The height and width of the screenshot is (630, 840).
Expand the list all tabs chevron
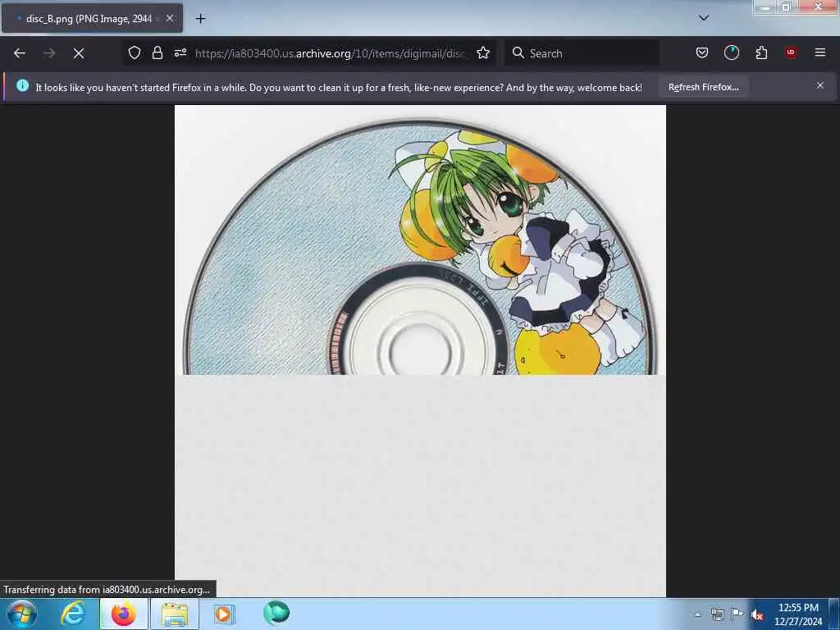[x=704, y=18]
